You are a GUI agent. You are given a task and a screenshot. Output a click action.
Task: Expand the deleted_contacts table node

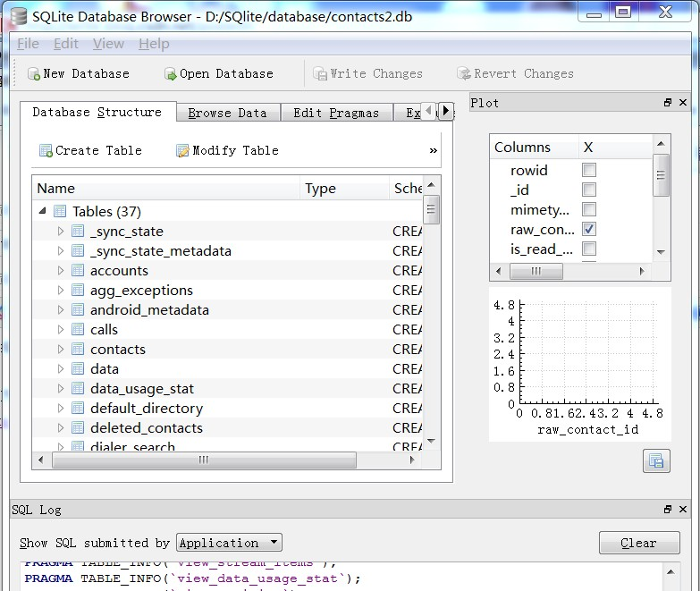(x=61, y=427)
